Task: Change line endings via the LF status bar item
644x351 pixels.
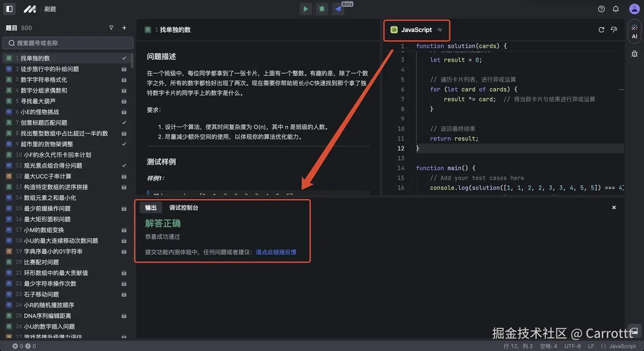Action: (591, 346)
